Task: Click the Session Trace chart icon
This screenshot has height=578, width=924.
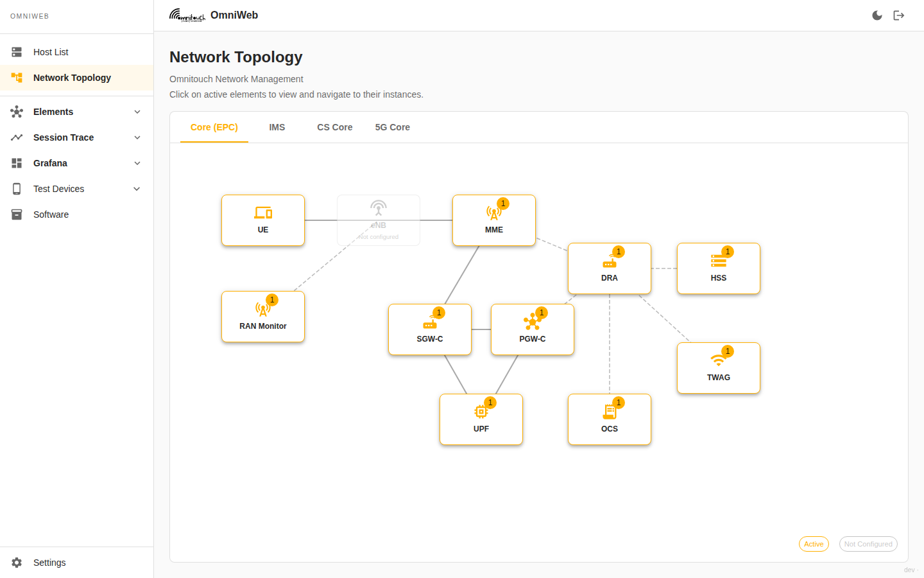Action: [17, 137]
